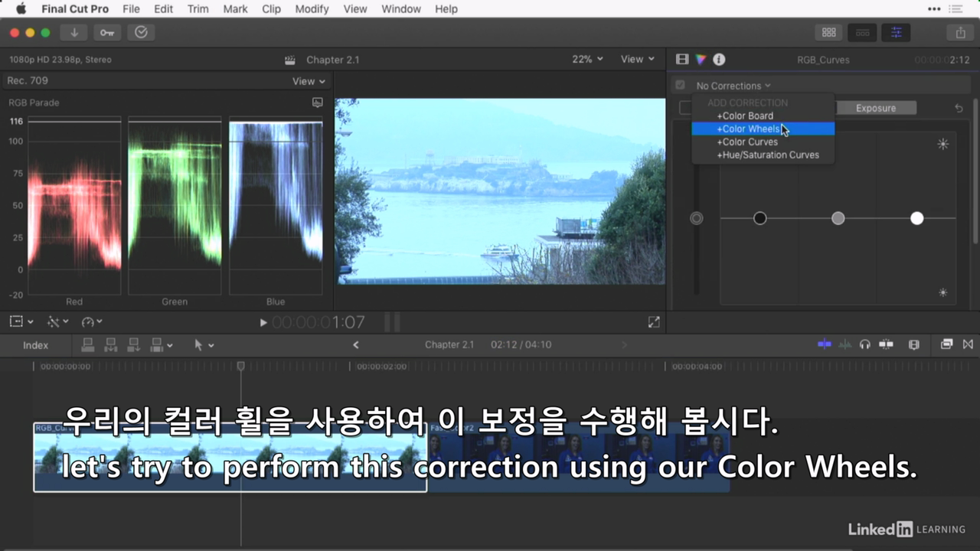Click the viewer play button
This screenshot has width=980, height=551.
(x=263, y=323)
